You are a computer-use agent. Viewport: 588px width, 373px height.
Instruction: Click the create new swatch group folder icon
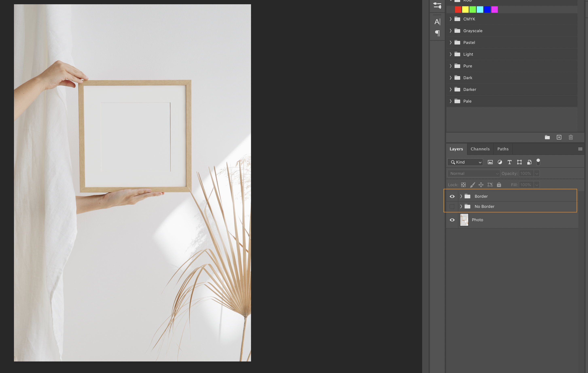coord(547,137)
